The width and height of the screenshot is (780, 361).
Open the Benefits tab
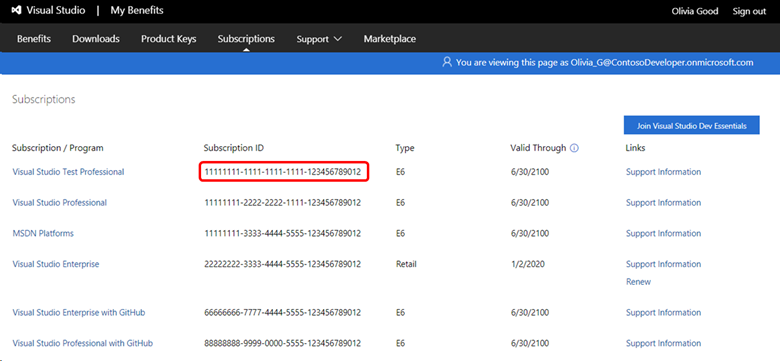34,39
